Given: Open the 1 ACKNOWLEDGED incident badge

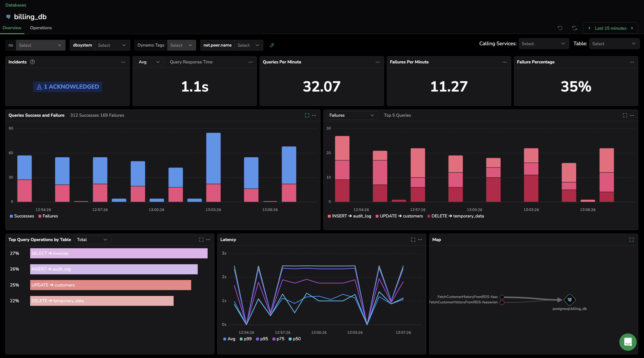Looking at the screenshot, I should 68,87.
